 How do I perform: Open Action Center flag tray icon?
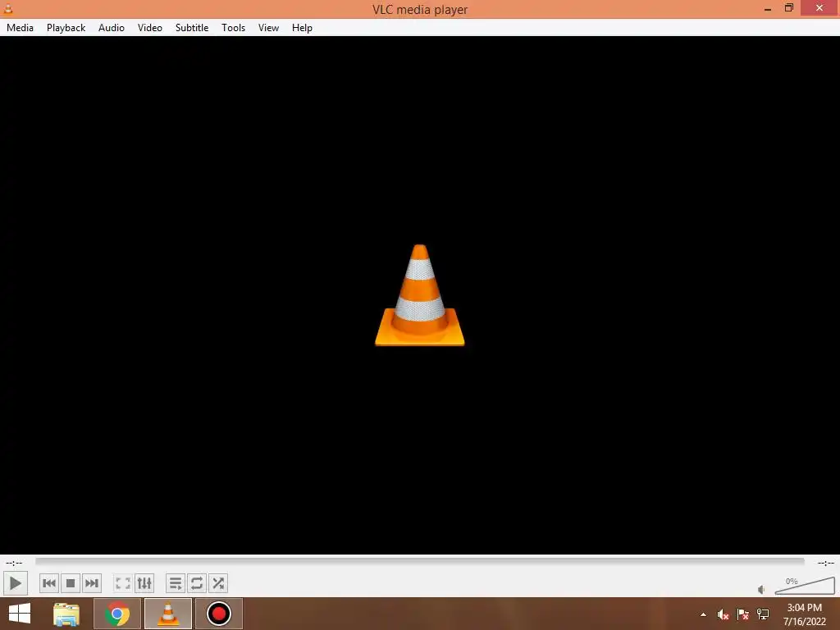coord(742,614)
